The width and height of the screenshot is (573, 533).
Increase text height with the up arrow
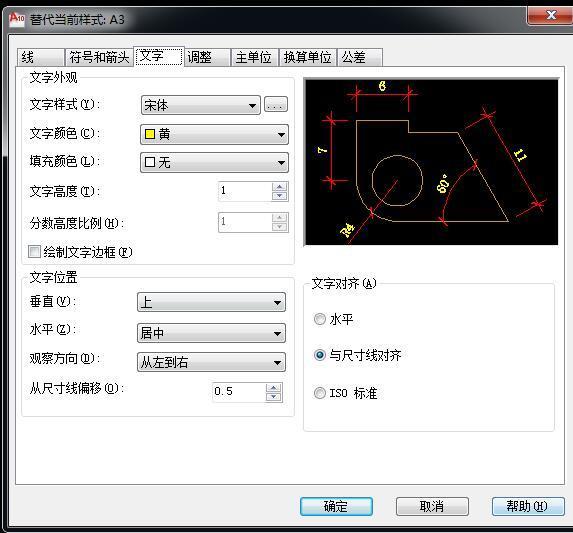pyautogui.click(x=280, y=187)
